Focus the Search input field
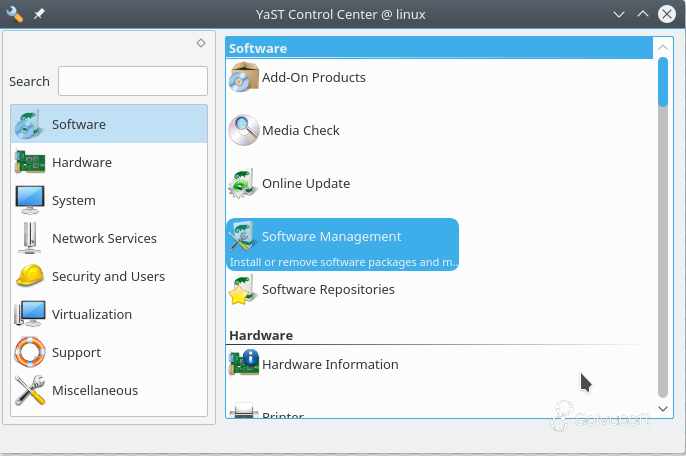The width and height of the screenshot is (686, 456). click(x=133, y=81)
